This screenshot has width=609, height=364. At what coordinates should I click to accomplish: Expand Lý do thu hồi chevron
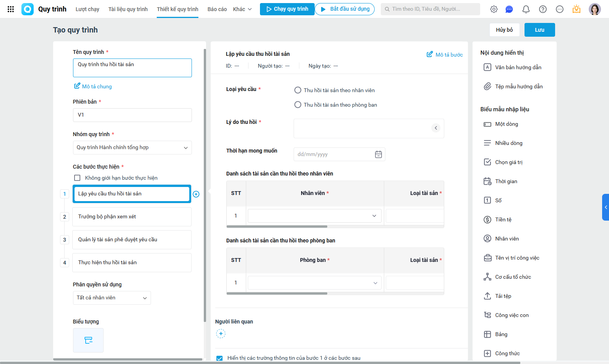(x=436, y=128)
